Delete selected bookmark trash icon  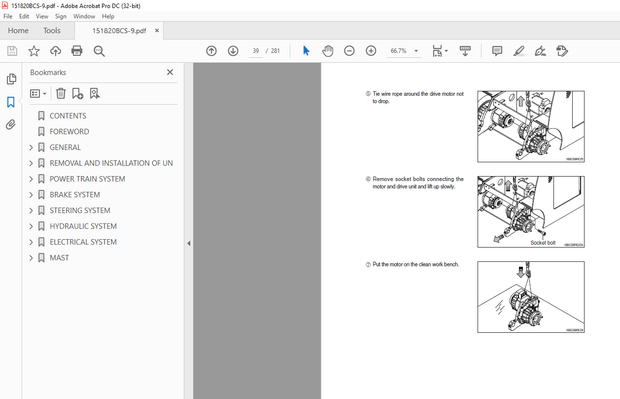(x=60, y=93)
